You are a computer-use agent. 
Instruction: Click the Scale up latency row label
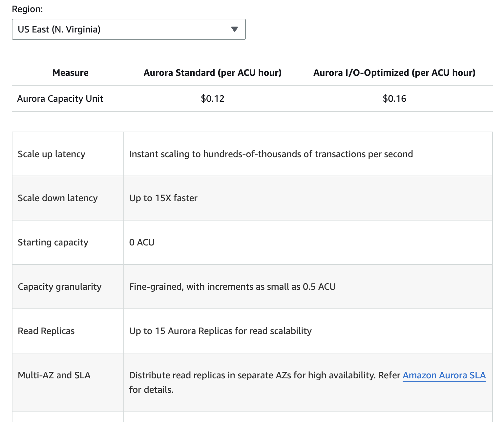tap(52, 154)
